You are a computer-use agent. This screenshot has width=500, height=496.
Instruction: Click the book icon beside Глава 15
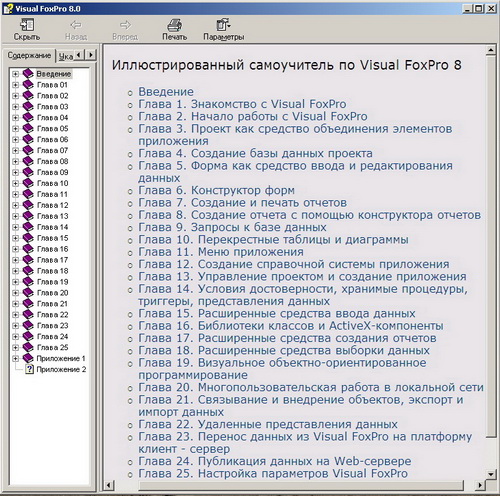click(x=28, y=238)
